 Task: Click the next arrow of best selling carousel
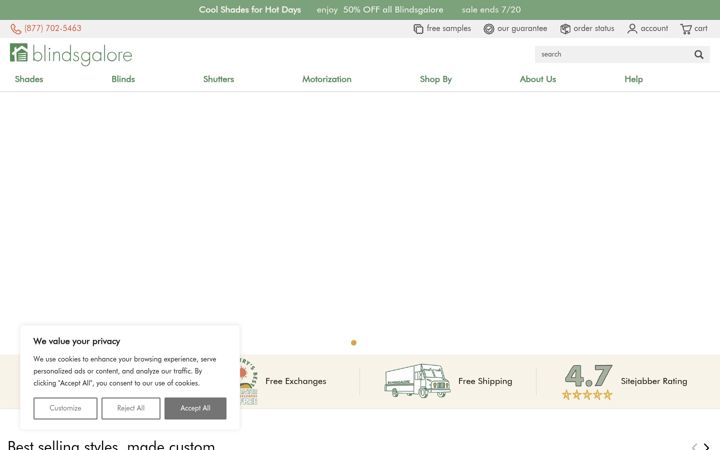[x=707, y=446]
